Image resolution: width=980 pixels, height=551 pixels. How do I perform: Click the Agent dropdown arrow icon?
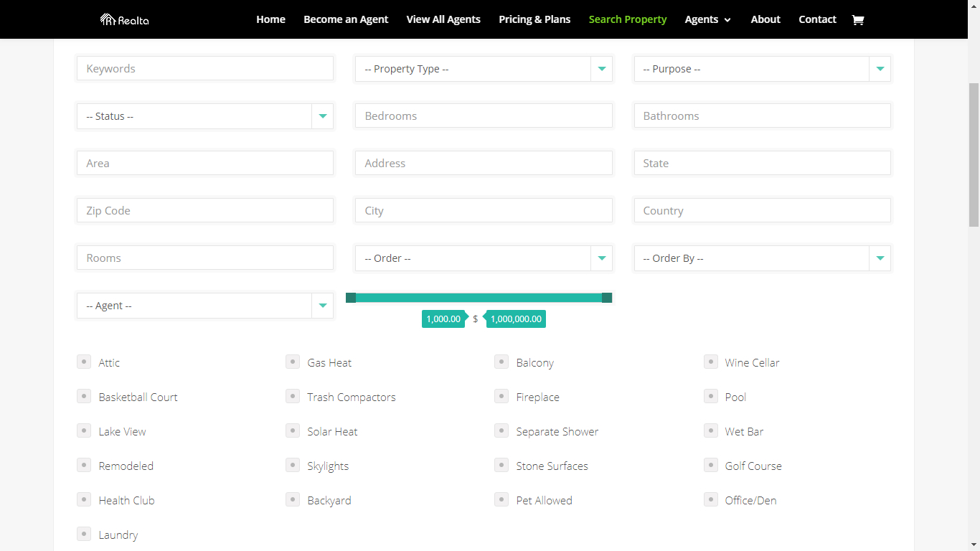(322, 306)
